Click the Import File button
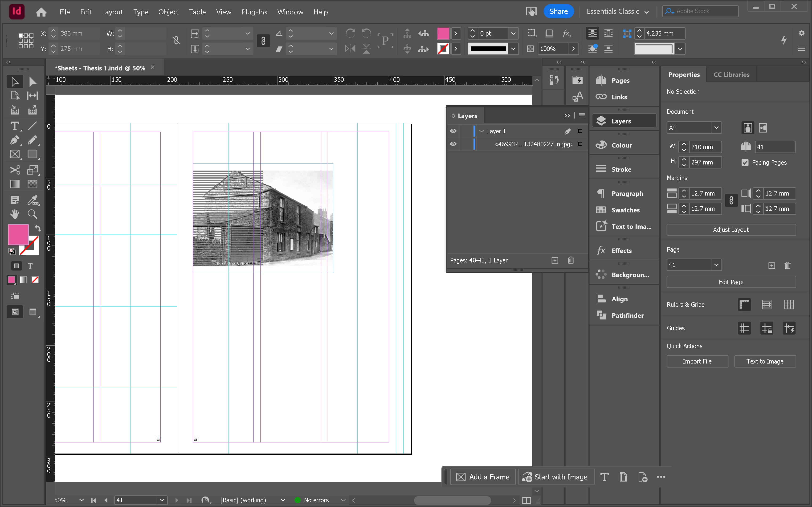 (x=697, y=361)
